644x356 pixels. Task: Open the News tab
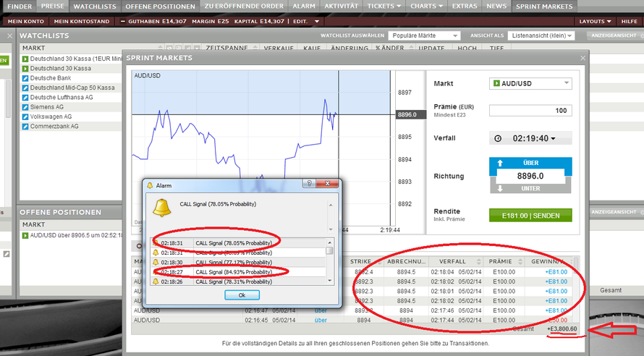(496, 7)
